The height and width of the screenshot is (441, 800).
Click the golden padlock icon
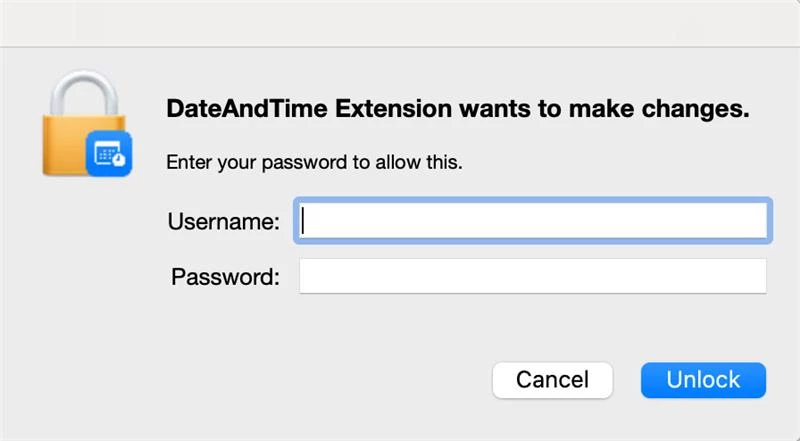pos(85,124)
